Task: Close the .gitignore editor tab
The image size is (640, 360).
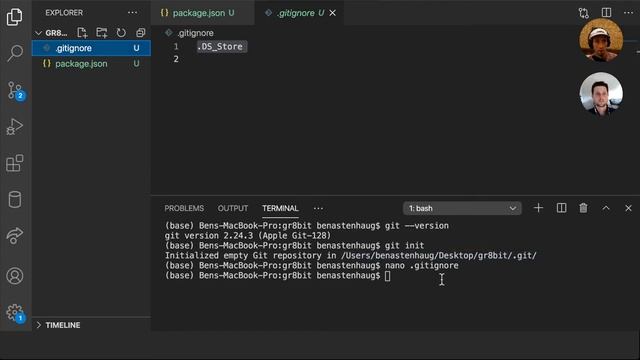Action: point(333,13)
